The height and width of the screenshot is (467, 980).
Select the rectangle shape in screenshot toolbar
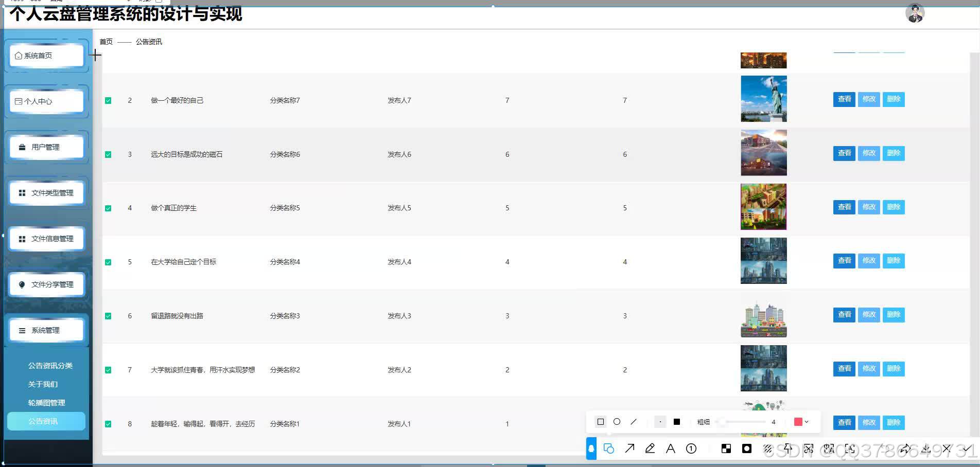click(x=600, y=422)
